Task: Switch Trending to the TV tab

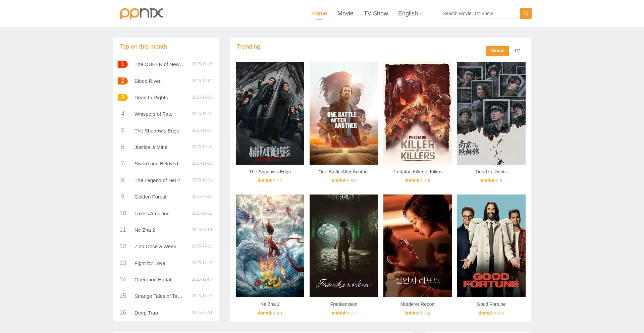Action: 517,51
